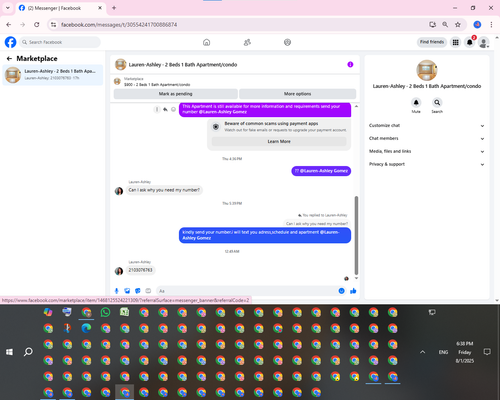Open listing thumbnail in right panel

(427, 70)
